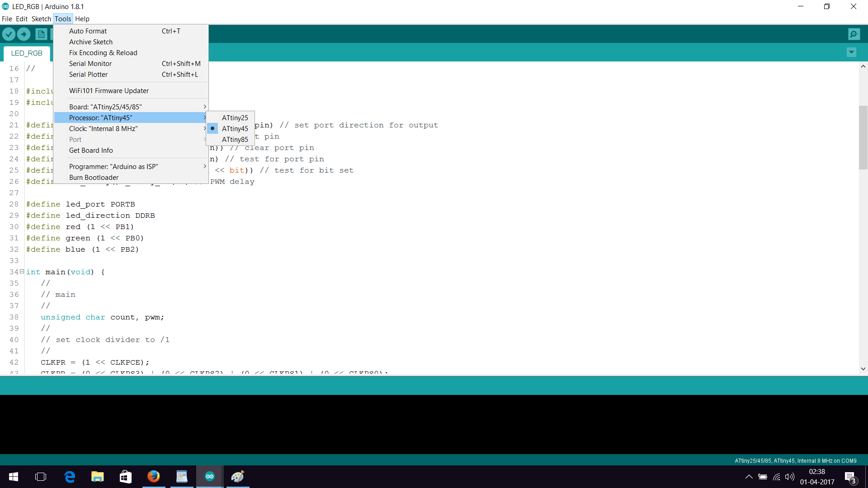The height and width of the screenshot is (488, 868).
Task: Click the Arduino logo in the title bar
Action: [5, 6]
